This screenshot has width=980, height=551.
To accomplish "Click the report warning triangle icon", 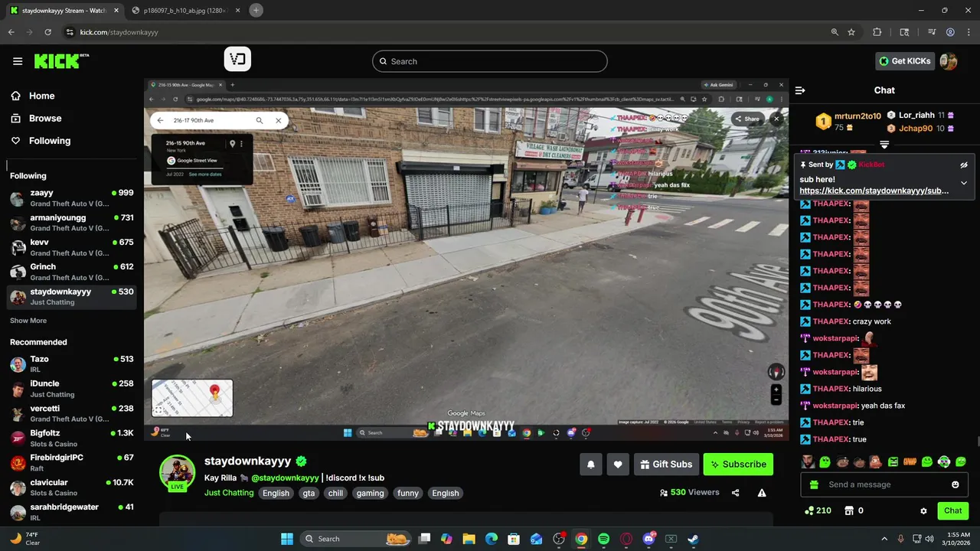I will pos(762,493).
